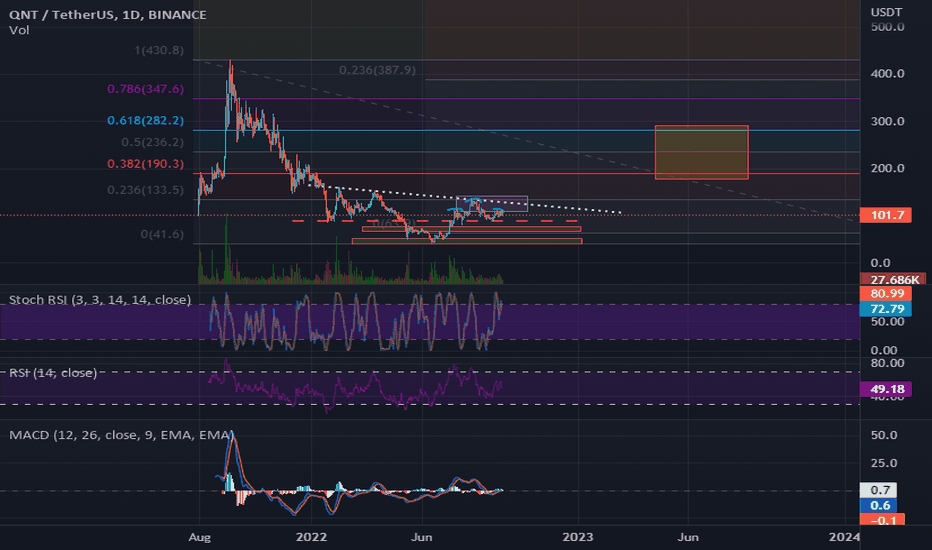Select the Stoch RSI indicator legend
The height and width of the screenshot is (550, 932).
tap(100, 300)
